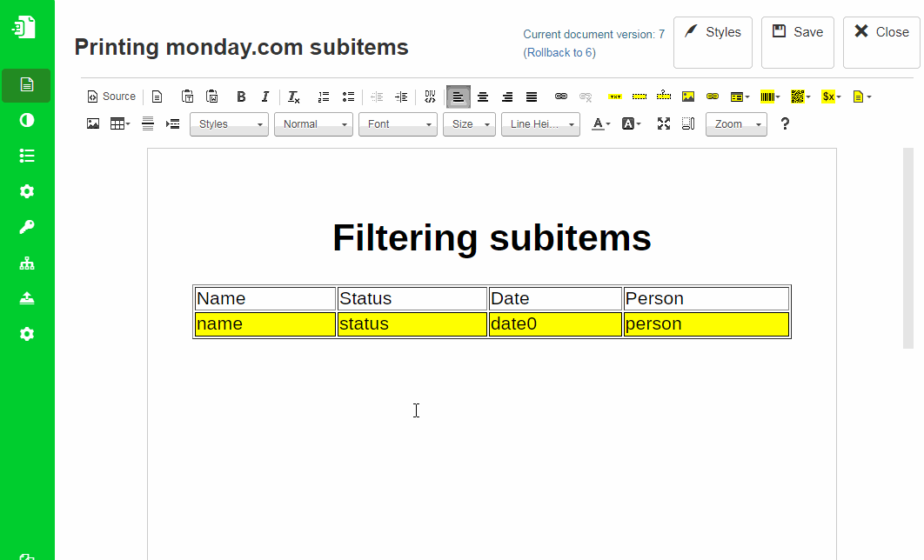The height and width of the screenshot is (560, 924).
Task: Click the Create Div Container icon
Action: click(430, 97)
